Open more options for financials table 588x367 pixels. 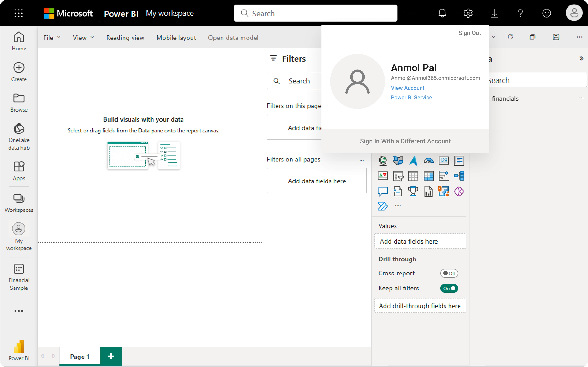point(581,98)
